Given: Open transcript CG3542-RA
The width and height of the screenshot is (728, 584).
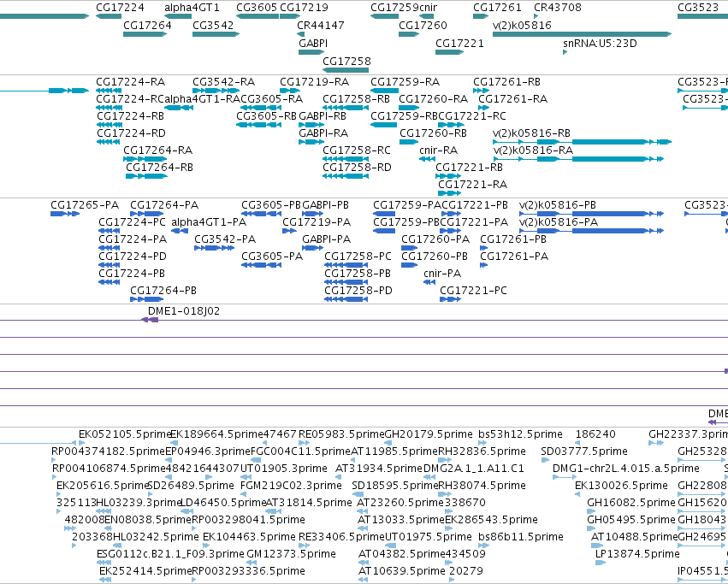Looking at the screenshot, I should (216, 91).
